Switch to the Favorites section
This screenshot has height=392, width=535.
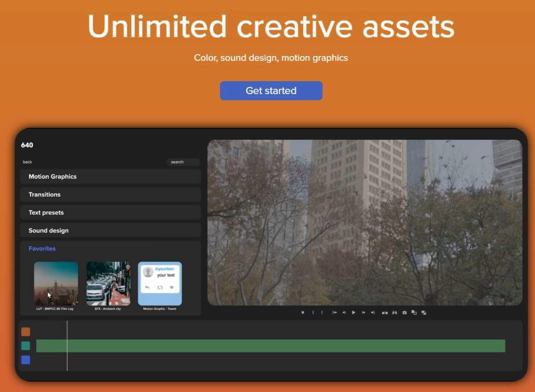tap(42, 248)
